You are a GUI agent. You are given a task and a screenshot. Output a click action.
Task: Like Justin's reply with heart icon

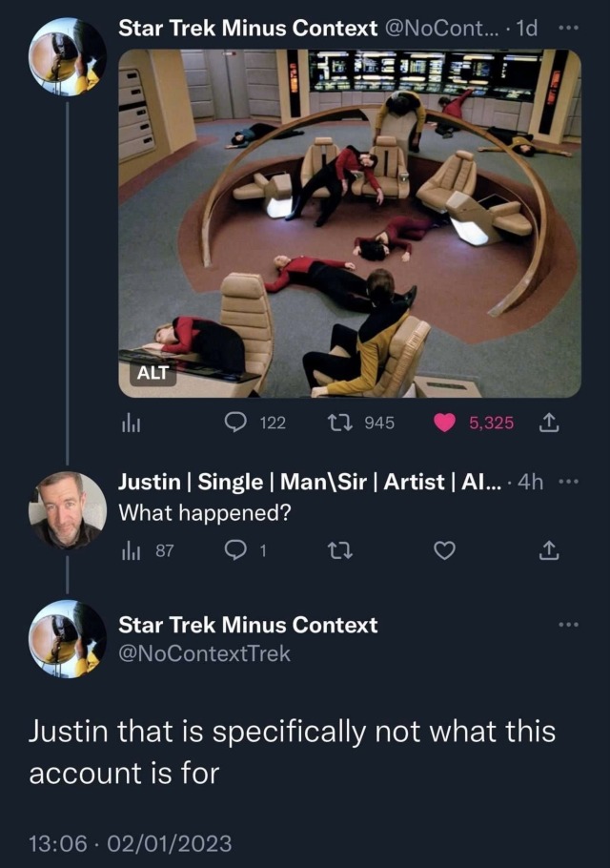point(445,549)
